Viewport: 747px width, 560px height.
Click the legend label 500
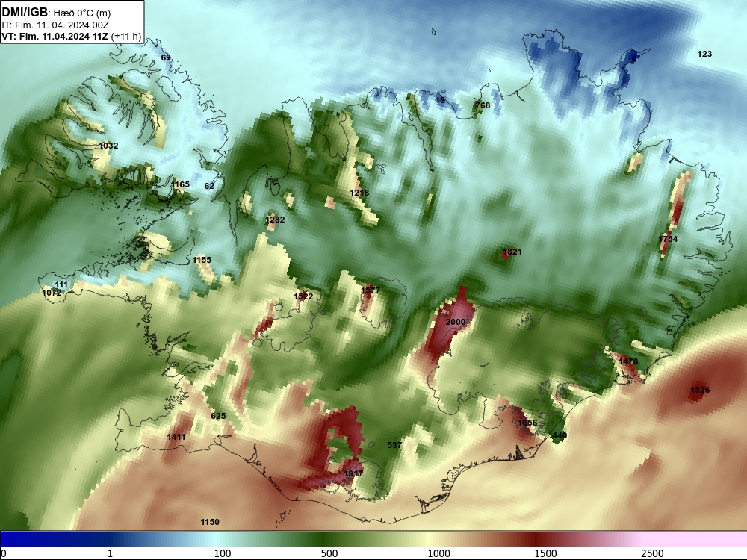click(x=329, y=553)
